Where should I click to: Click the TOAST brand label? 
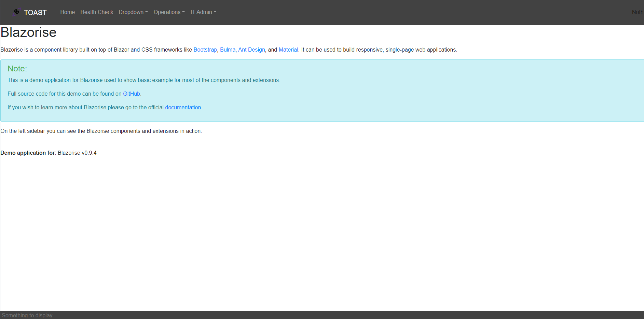(x=35, y=12)
